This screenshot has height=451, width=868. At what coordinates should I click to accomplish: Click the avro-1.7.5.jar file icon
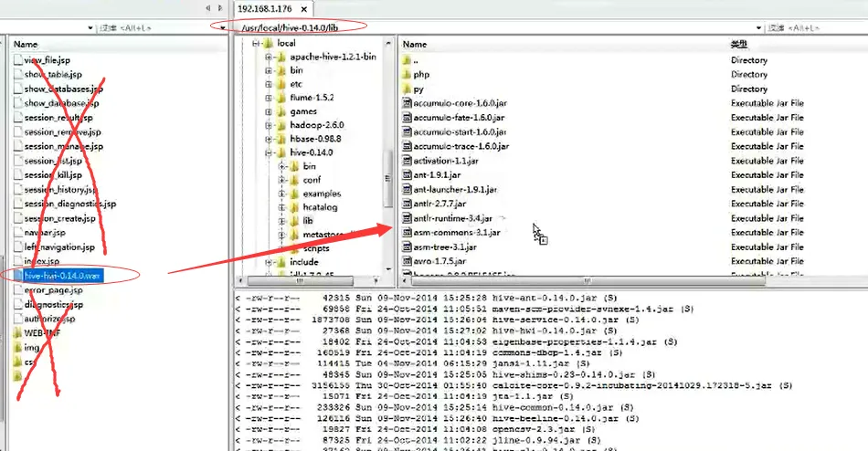click(x=407, y=261)
